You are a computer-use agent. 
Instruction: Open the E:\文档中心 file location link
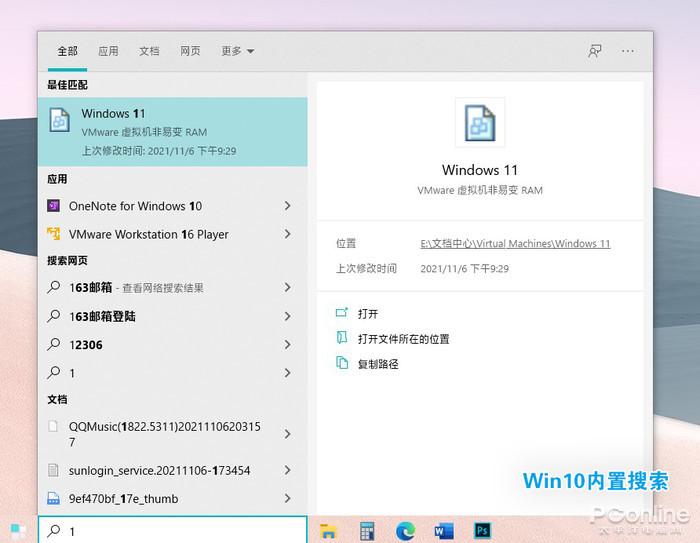515,244
